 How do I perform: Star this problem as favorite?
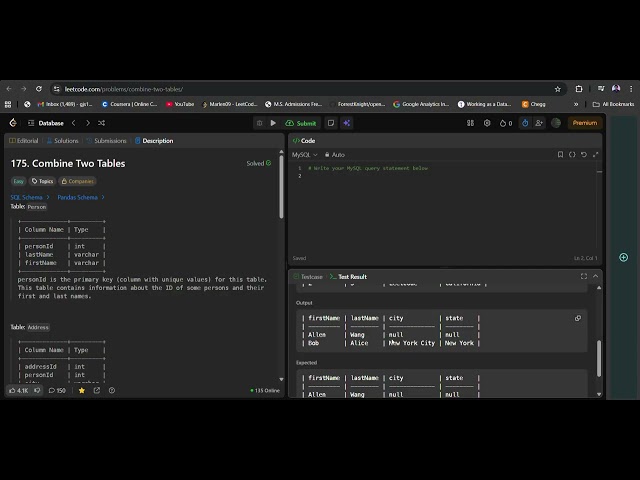click(82, 390)
